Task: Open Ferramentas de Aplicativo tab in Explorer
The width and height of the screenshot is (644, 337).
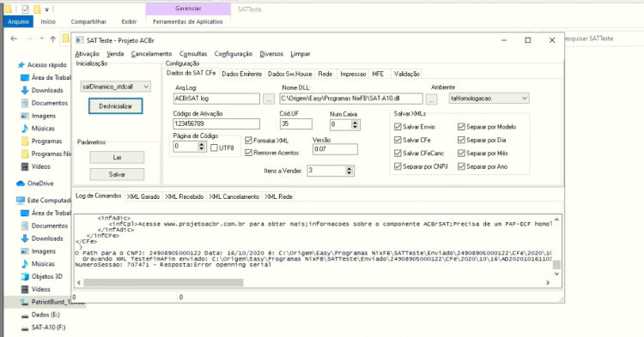Action: [x=188, y=21]
